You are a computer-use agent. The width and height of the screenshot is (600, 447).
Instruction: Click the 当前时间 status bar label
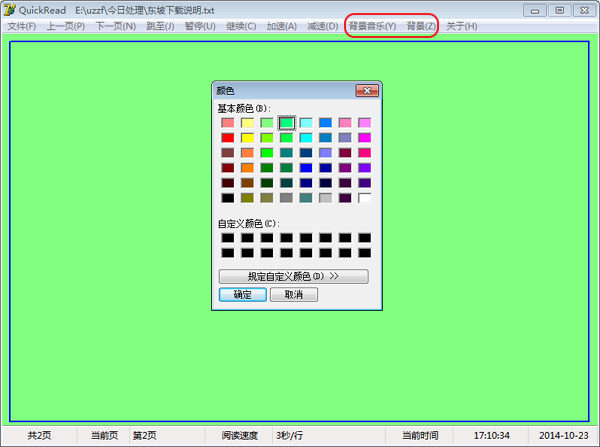(x=420, y=436)
